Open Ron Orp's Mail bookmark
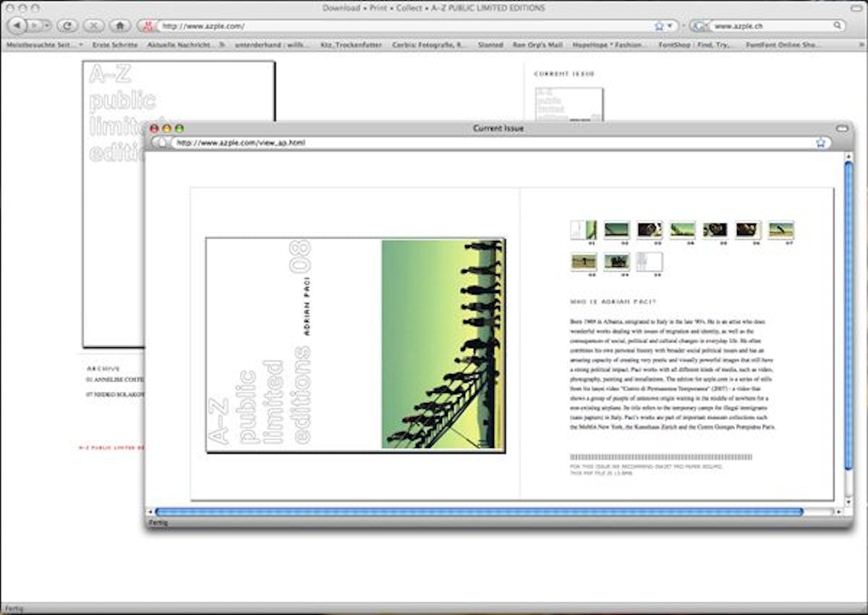 [537, 45]
